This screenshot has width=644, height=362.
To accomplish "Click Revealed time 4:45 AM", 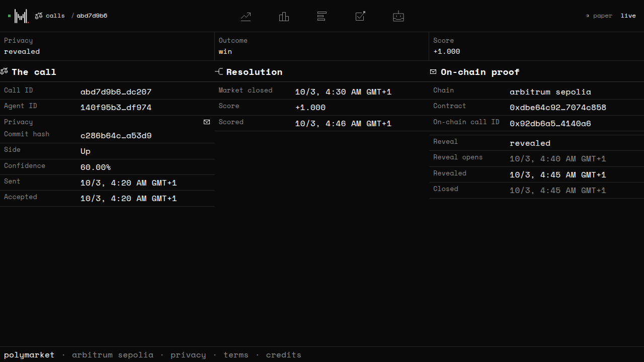I will (x=558, y=175).
